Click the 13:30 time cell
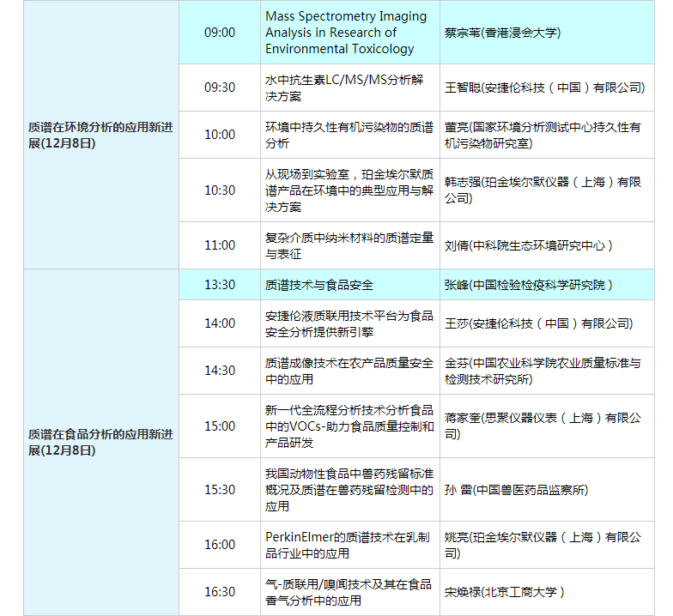This screenshot has width=673, height=616. coord(220,285)
